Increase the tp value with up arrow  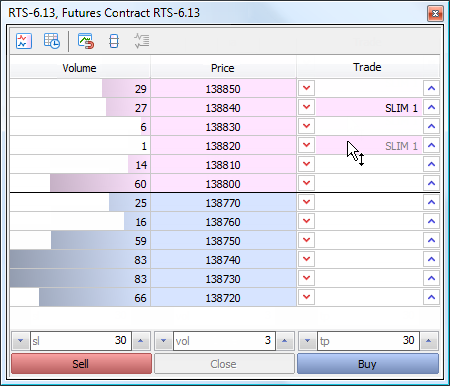[429, 341]
